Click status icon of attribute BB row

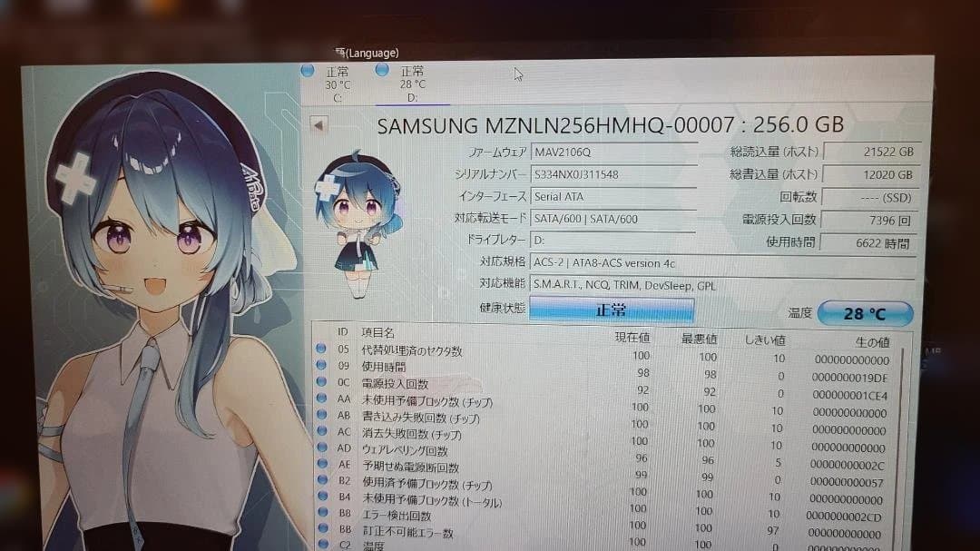pos(323,528)
